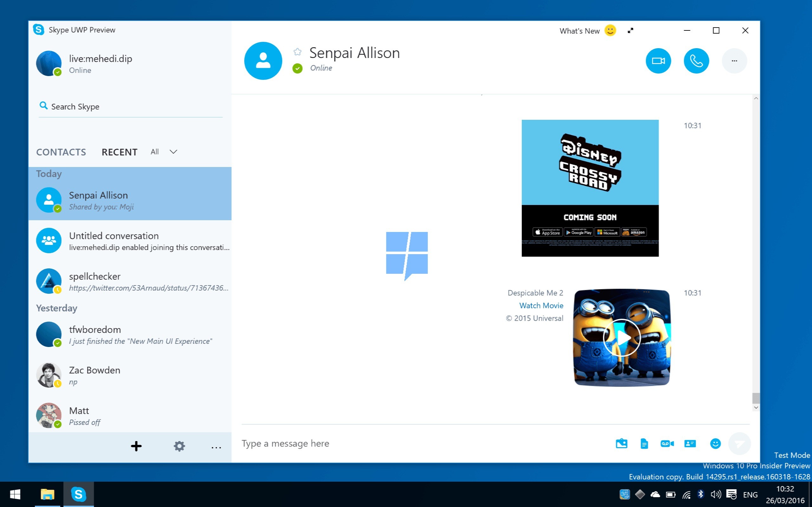The width and height of the screenshot is (812, 507).
Task: Select the RECENT tab
Action: click(x=120, y=152)
